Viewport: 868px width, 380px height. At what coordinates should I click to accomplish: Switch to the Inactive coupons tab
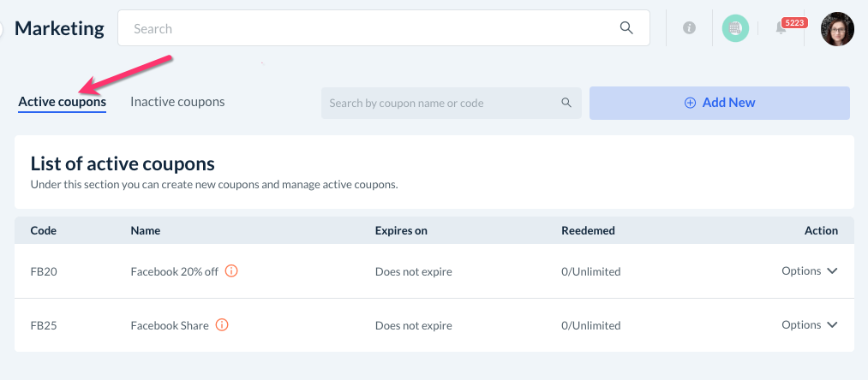[x=177, y=102]
